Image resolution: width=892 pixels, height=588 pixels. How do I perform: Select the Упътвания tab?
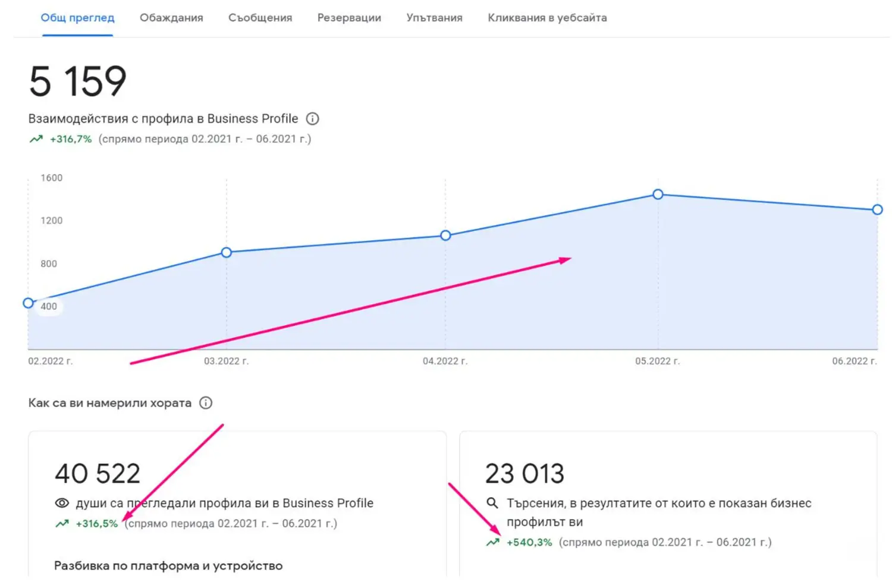click(x=434, y=18)
